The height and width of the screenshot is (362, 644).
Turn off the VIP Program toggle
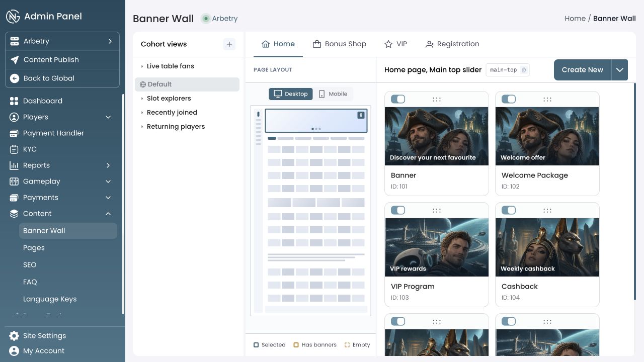[398, 210]
